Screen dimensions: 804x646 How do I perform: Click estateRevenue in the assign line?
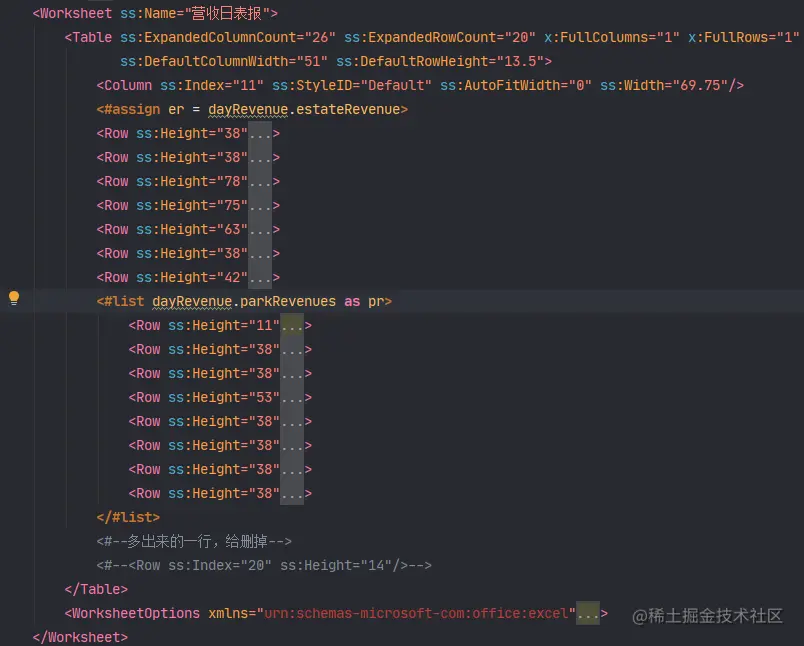coord(348,109)
